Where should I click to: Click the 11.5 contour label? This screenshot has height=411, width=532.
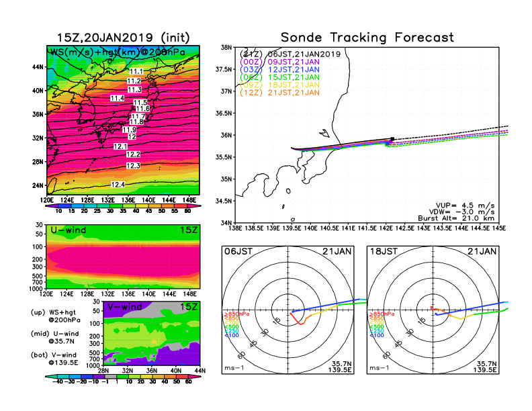pos(140,102)
